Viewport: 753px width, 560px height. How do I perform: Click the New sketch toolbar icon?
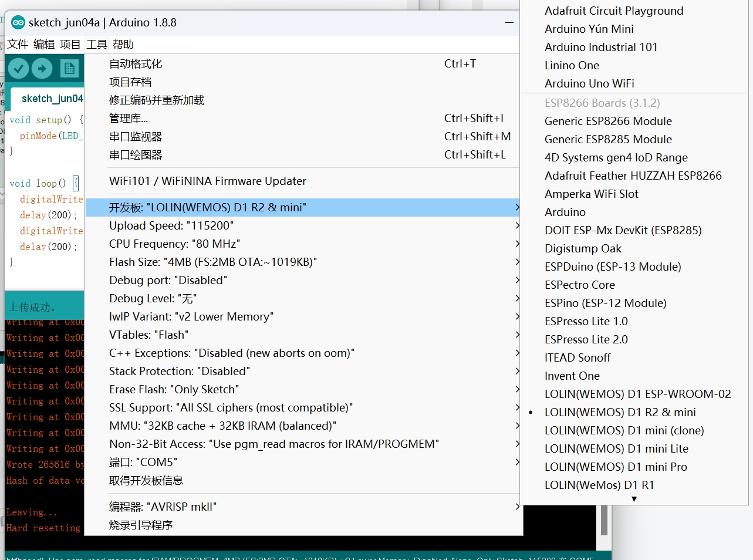point(69,69)
